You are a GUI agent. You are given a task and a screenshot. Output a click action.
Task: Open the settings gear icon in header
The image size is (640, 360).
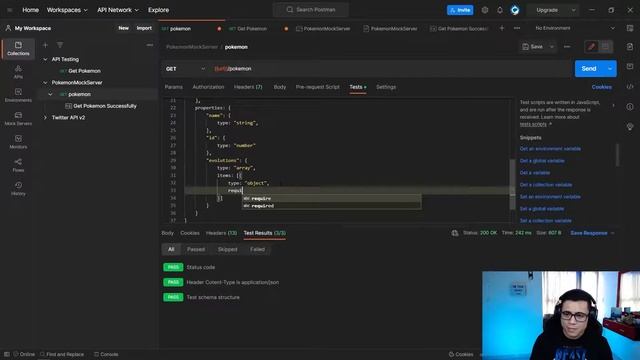(x=484, y=10)
